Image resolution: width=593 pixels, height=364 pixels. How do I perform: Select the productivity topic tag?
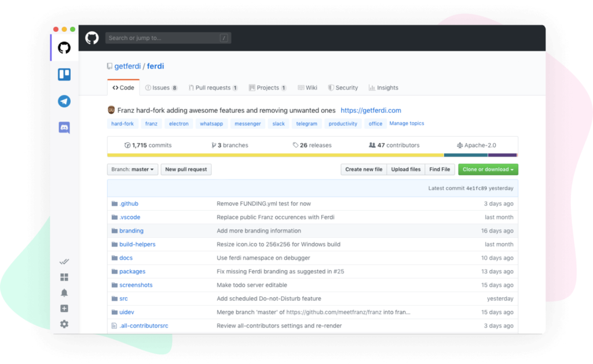(x=343, y=124)
